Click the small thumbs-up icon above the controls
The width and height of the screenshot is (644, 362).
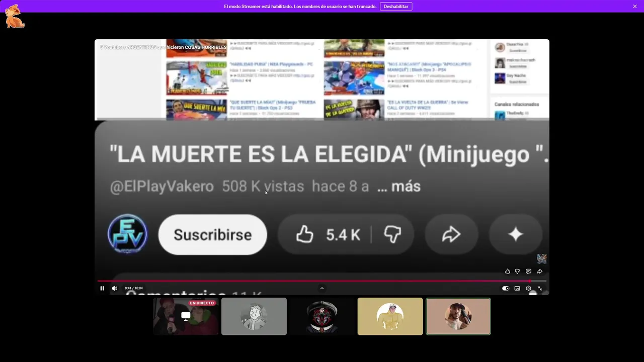[x=507, y=271]
